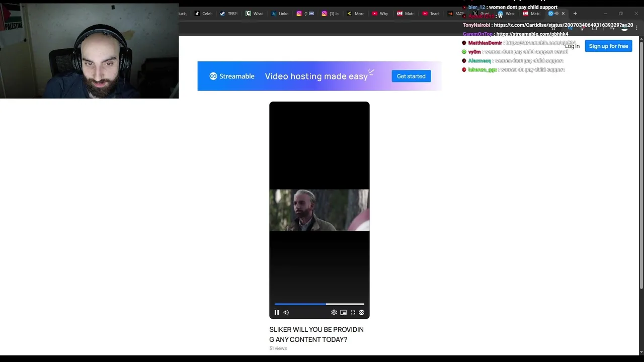
Task: Click the 31 views text
Action: tap(278, 348)
